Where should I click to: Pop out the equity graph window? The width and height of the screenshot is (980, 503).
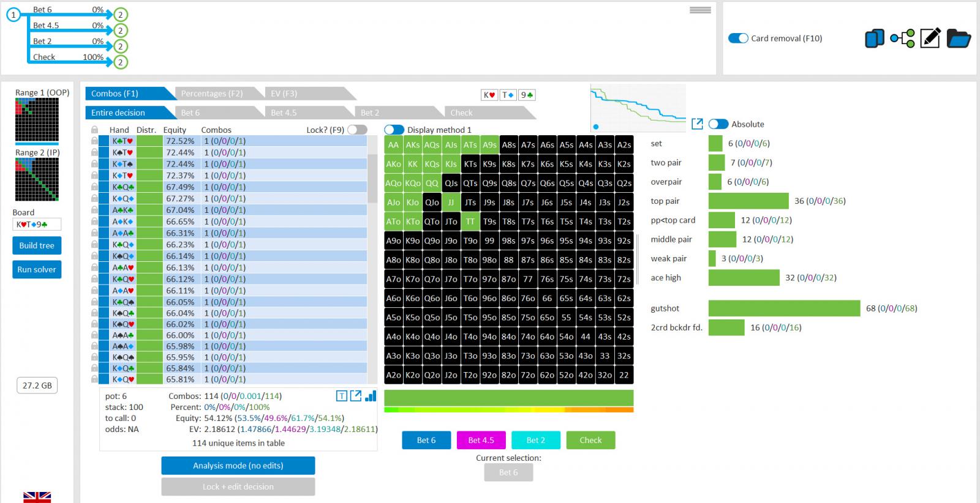697,124
